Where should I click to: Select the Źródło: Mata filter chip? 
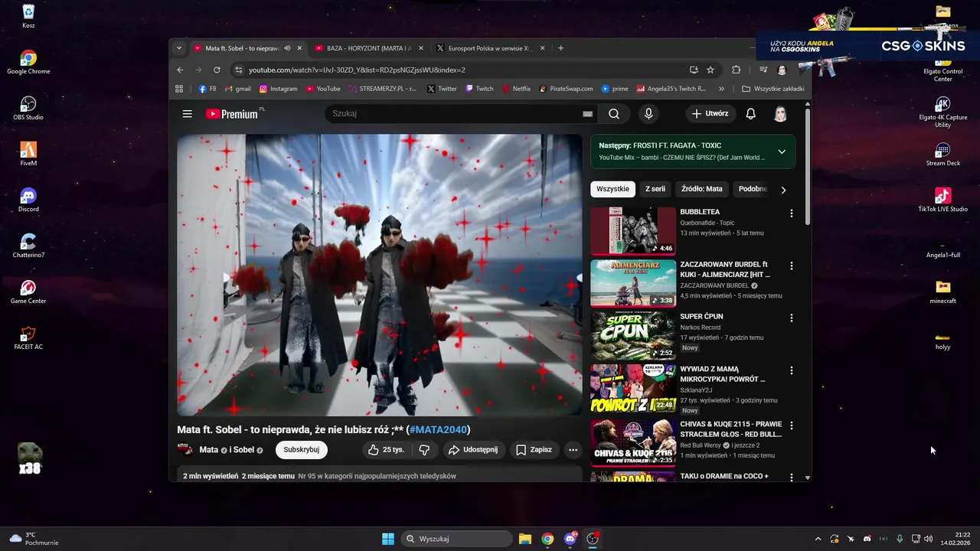pos(702,189)
